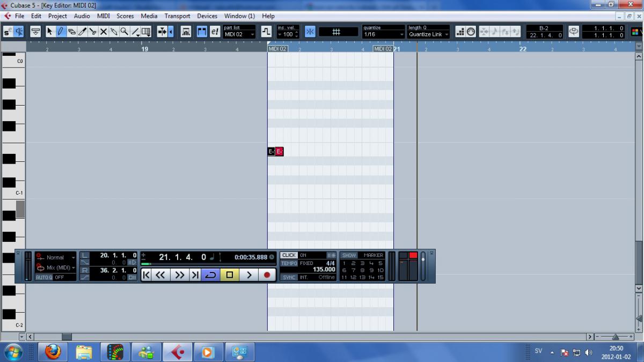Open the Transport menu
The height and width of the screenshot is (362, 644).
click(x=177, y=16)
